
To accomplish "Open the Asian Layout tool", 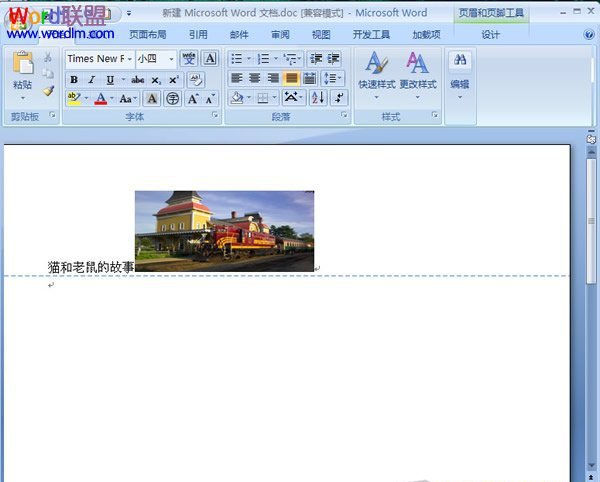I will coord(292,98).
